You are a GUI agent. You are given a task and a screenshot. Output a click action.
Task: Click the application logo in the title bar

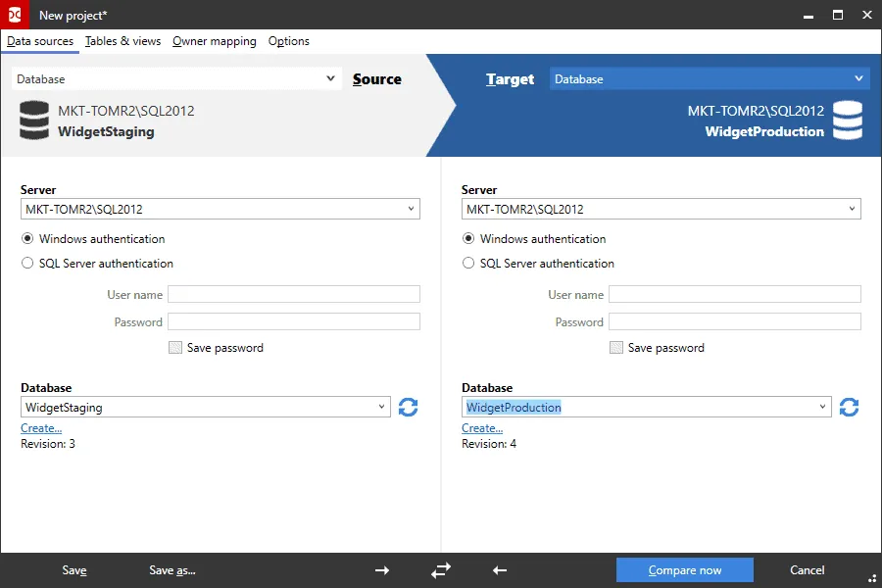(13, 14)
